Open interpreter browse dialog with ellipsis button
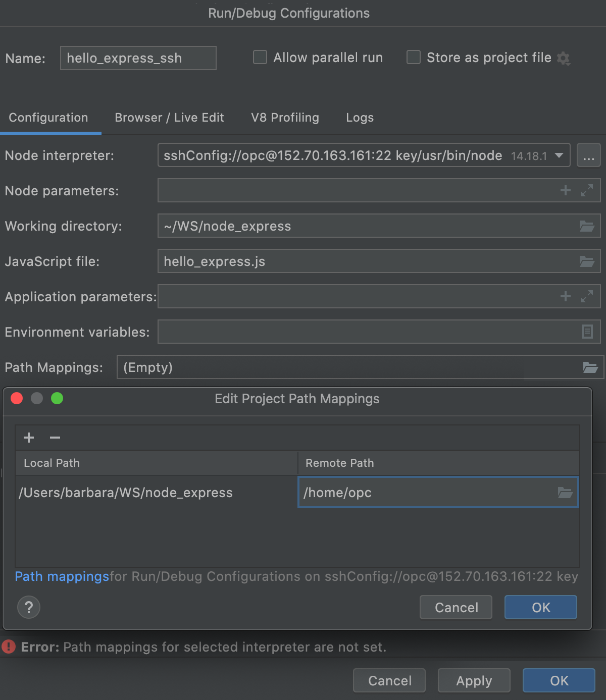Image resolution: width=606 pixels, height=700 pixels. tap(589, 155)
